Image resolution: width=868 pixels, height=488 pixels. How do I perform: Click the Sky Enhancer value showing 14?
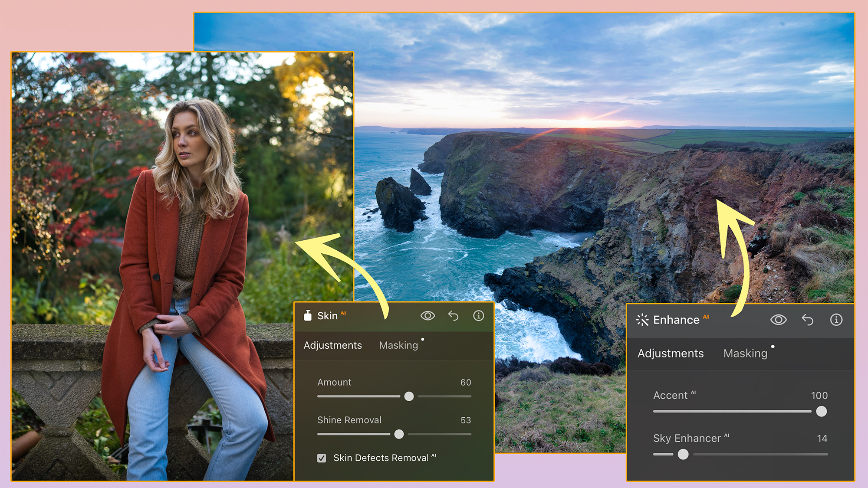pos(822,438)
